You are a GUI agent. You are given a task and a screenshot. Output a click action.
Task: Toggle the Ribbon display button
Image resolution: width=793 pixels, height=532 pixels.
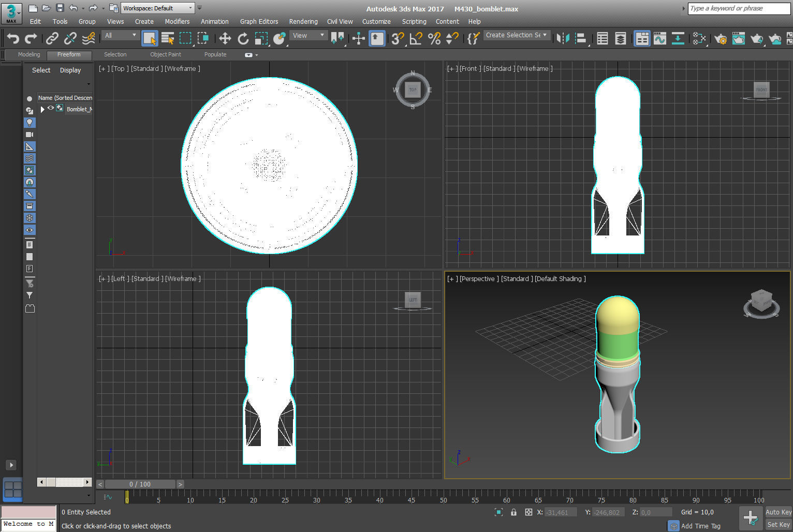click(642, 38)
